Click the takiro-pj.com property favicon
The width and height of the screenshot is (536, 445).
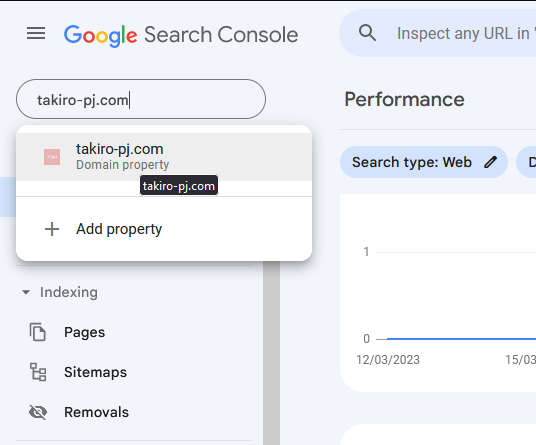click(x=52, y=157)
